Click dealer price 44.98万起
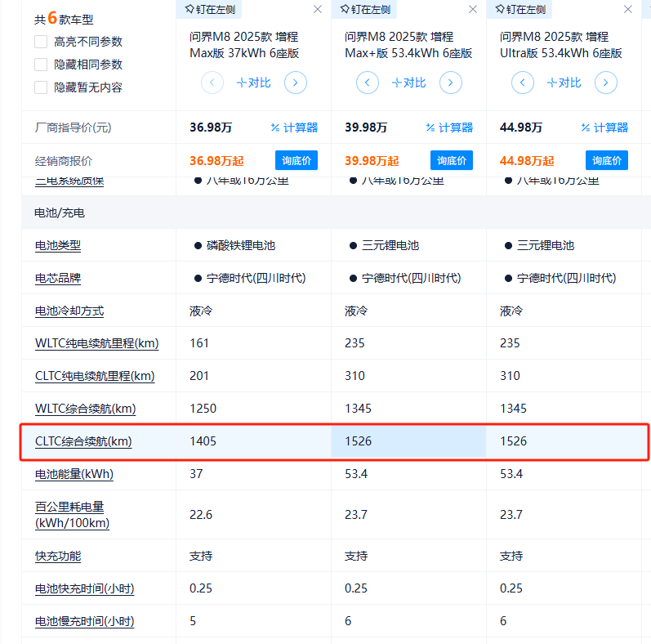 (527, 161)
